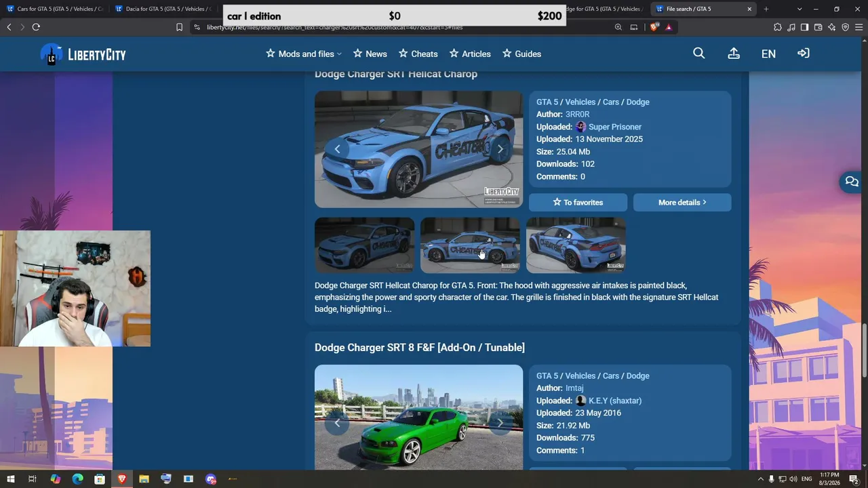Click the sign-in icon in header
This screenshot has width=868, height=488.
click(x=804, y=54)
